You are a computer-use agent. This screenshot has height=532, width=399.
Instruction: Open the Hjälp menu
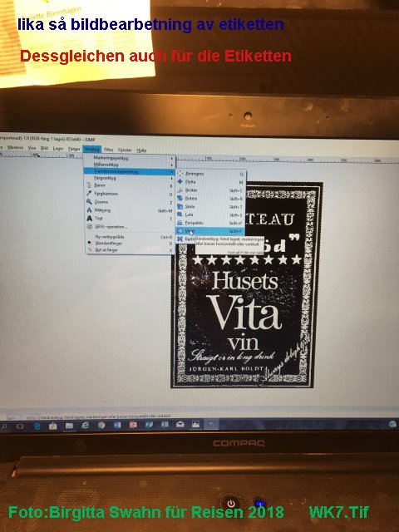point(141,150)
